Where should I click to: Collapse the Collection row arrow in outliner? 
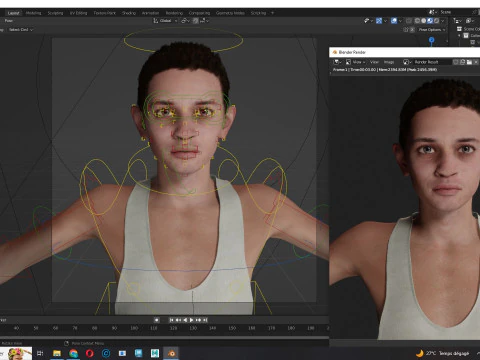click(x=459, y=36)
